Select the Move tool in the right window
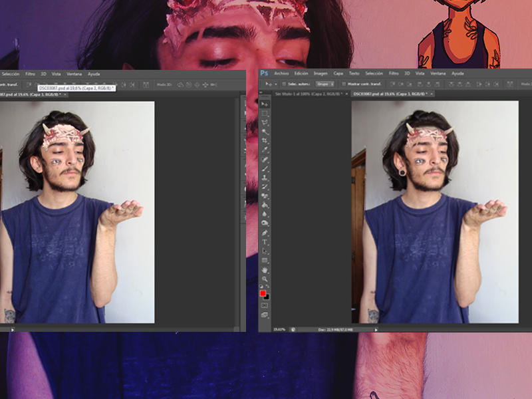 click(265, 104)
